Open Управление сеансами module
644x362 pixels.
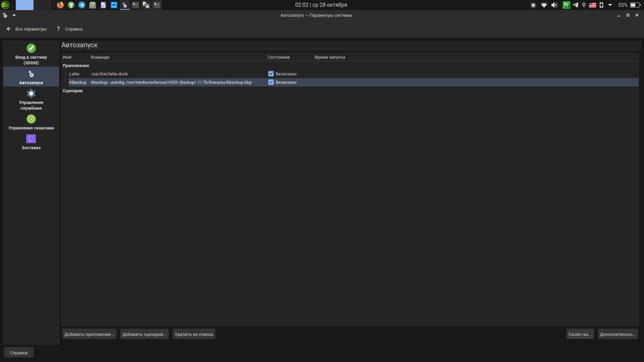(31, 122)
